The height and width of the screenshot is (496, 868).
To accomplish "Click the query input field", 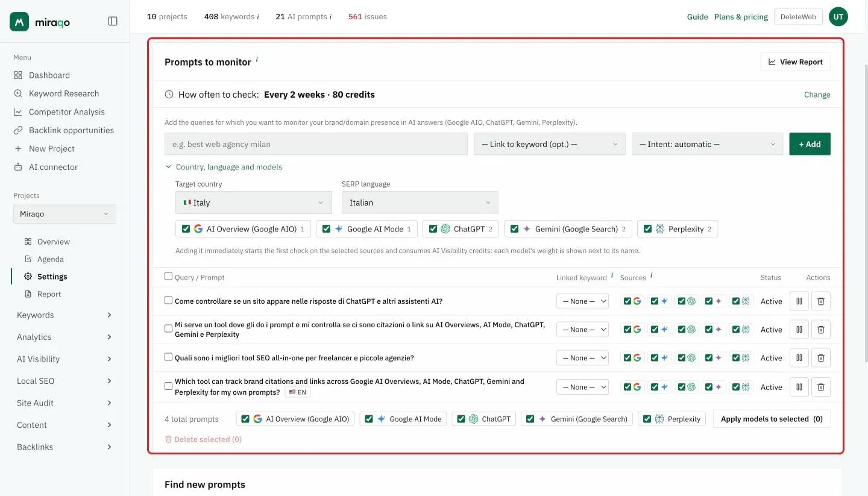I will (x=316, y=144).
